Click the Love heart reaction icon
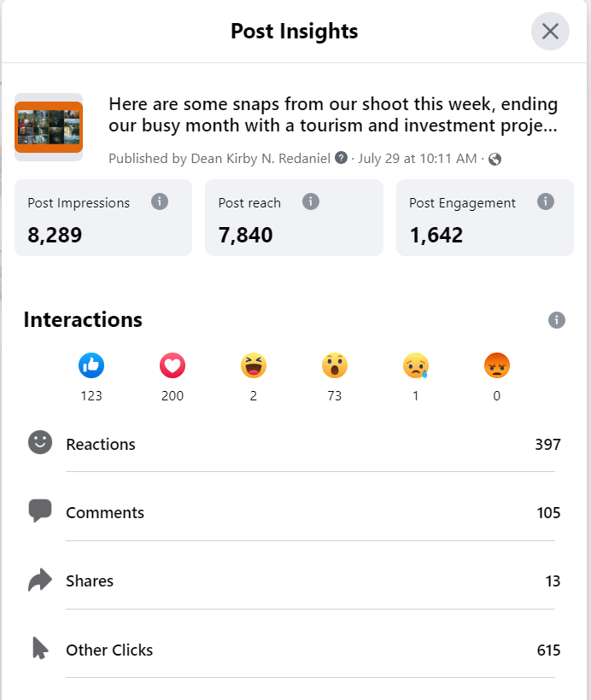This screenshot has width=591, height=700. pyautogui.click(x=173, y=366)
